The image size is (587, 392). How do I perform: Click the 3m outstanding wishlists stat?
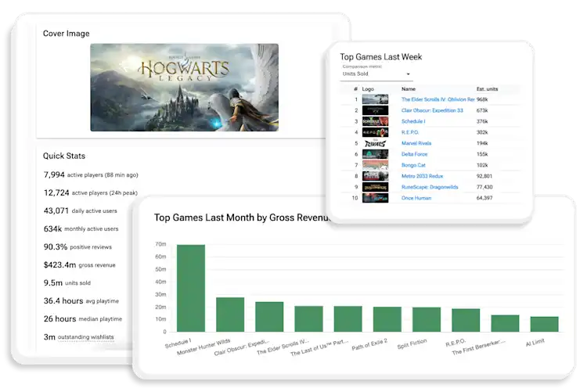pos(78,336)
